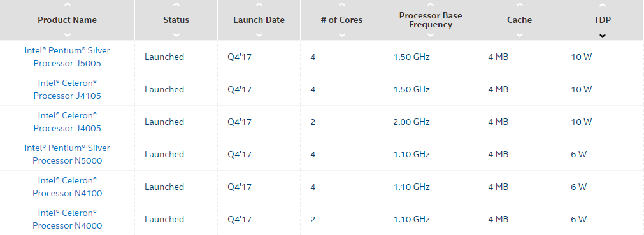Image resolution: width=644 pixels, height=235 pixels.
Task: Open Intel Pentium Silver Processor J5005 link
Action: 68,57
